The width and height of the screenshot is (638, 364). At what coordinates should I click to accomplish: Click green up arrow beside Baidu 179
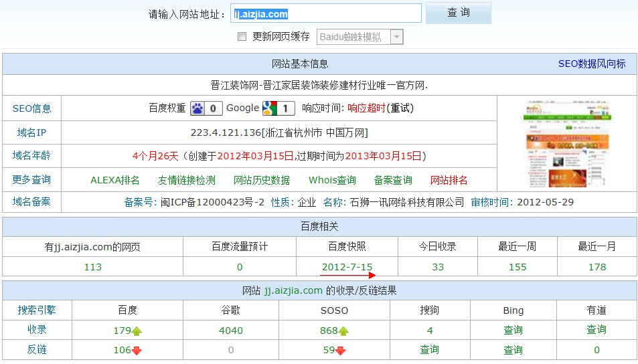point(137,331)
